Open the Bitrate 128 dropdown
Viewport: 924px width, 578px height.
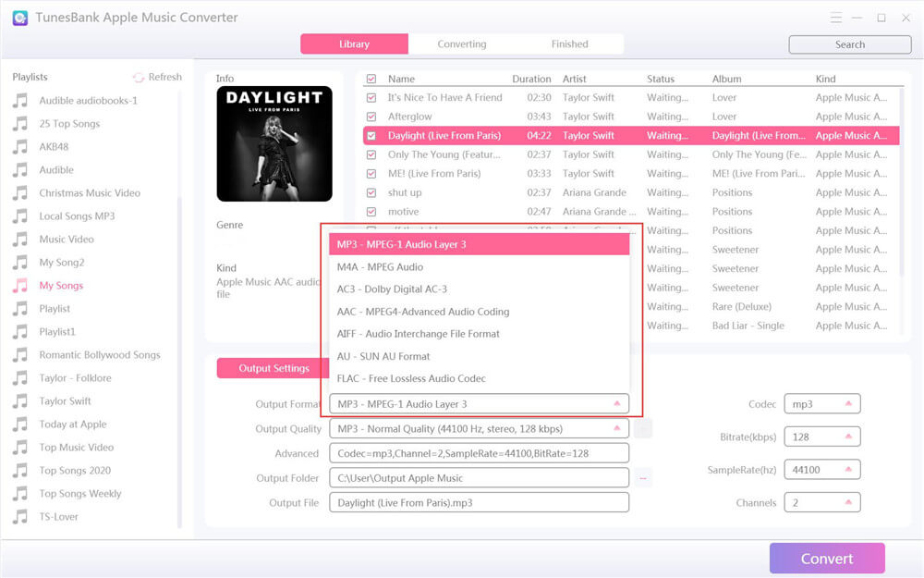(x=822, y=437)
